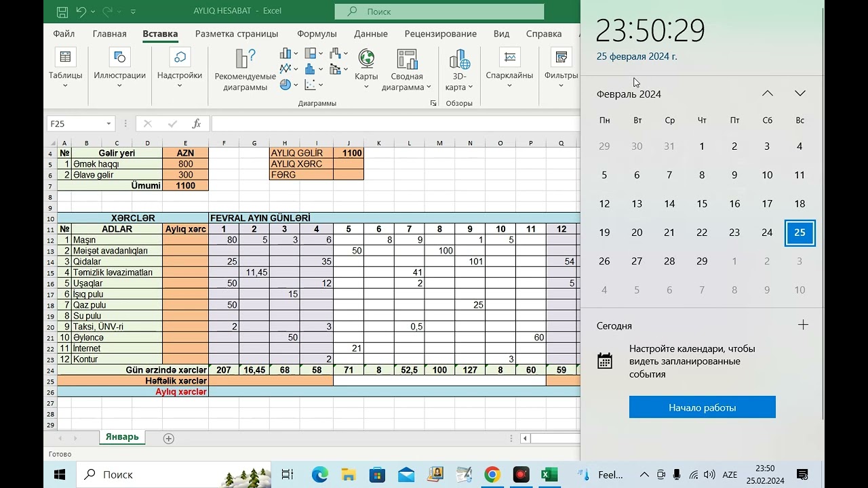Open the Фильтры group
The width and height of the screenshot is (868, 488).
coord(561,68)
